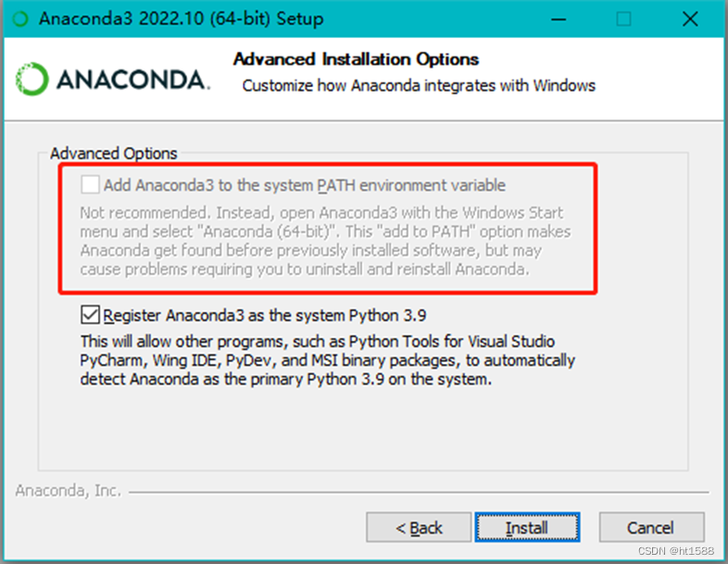Uncheck Register Anaconda3 as system Python 3.9

pyautogui.click(x=90, y=315)
